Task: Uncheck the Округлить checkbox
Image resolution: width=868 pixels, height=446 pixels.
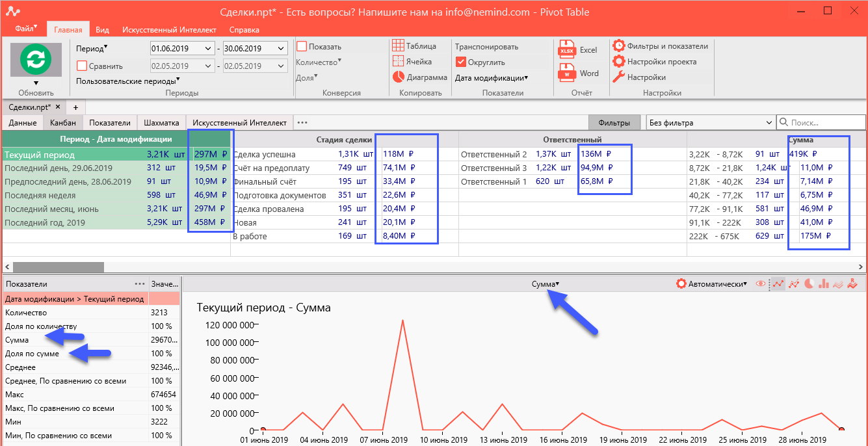Action: coord(461,62)
